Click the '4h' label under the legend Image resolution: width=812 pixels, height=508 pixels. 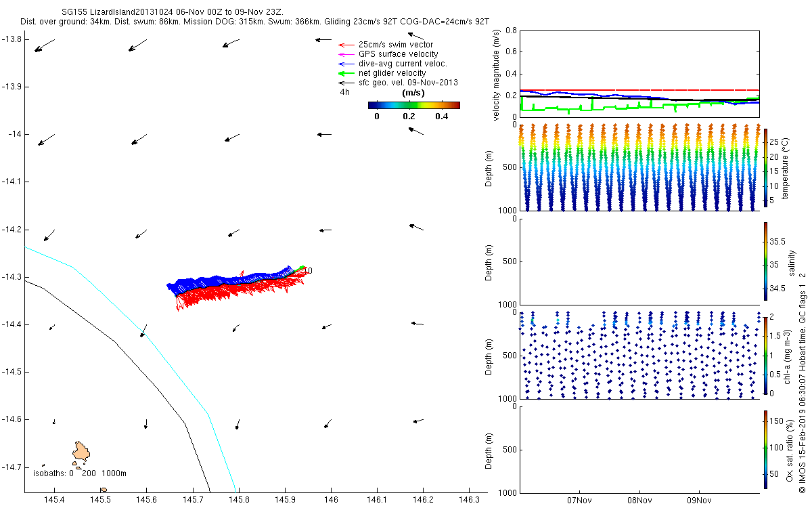point(345,92)
